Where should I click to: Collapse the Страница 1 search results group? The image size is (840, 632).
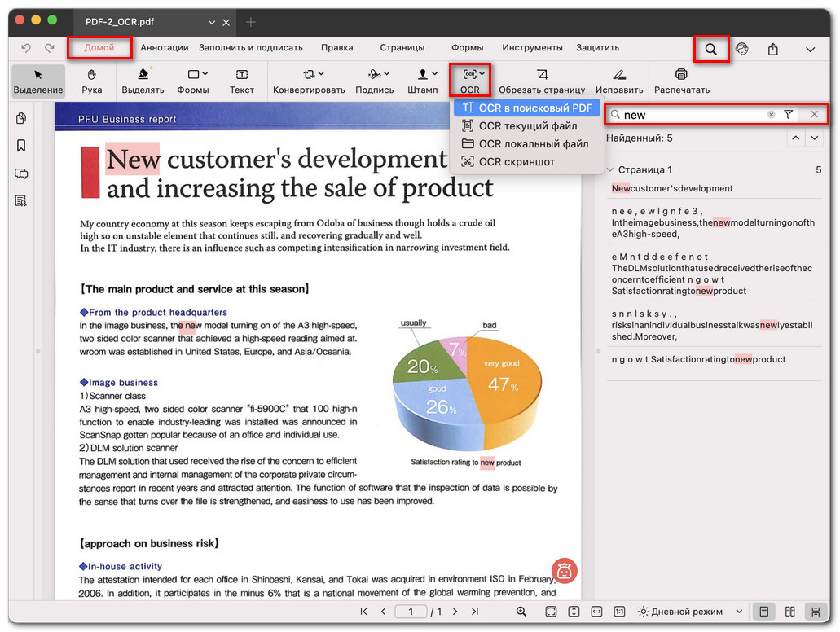[609, 169]
